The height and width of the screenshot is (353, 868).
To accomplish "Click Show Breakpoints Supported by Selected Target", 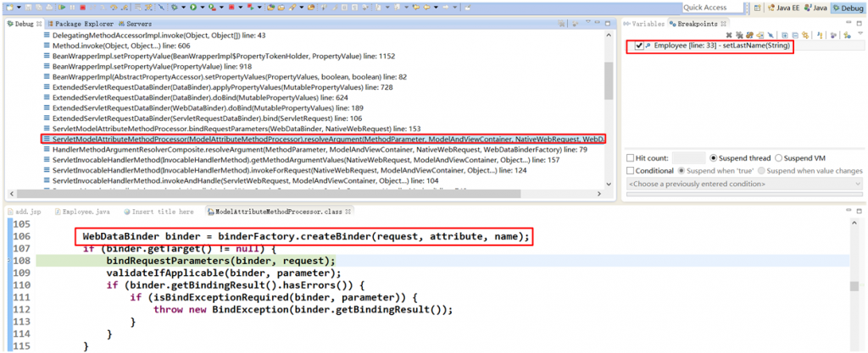I will 749,36.
